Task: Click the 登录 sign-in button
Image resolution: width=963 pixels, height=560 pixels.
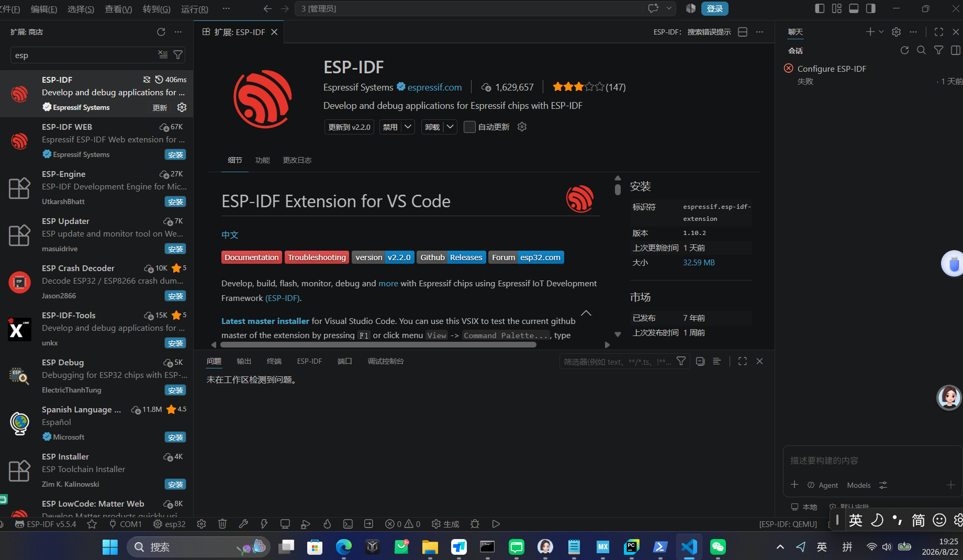Action: point(714,8)
